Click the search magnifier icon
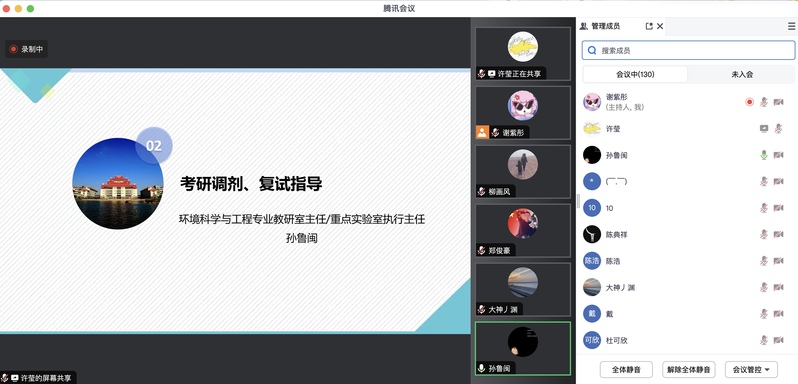Image resolution: width=798 pixels, height=384 pixels. pos(592,50)
